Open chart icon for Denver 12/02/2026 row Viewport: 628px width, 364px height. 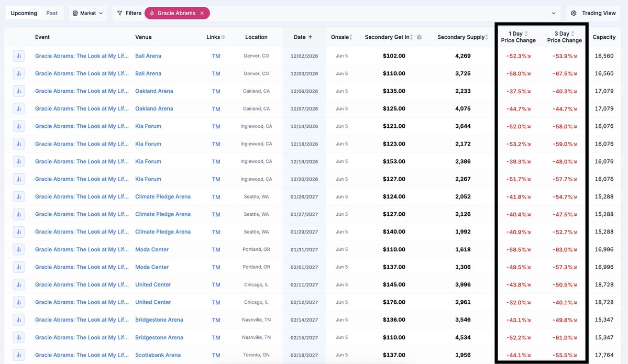tap(18, 56)
